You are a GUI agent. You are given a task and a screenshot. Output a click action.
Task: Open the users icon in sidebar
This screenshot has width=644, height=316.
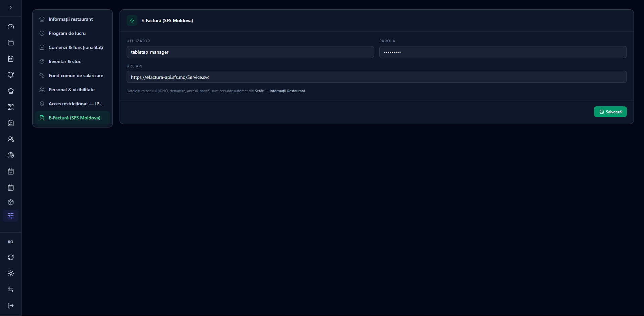[x=11, y=139]
